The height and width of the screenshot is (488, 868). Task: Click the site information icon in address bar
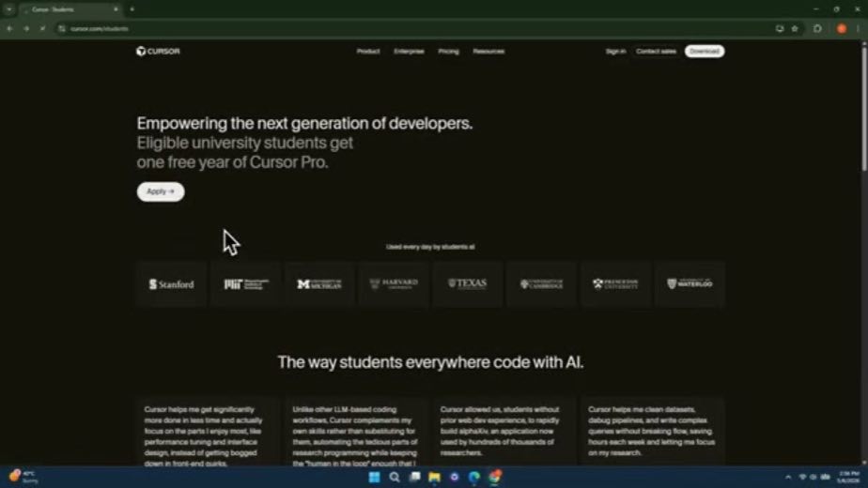click(x=62, y=29)
